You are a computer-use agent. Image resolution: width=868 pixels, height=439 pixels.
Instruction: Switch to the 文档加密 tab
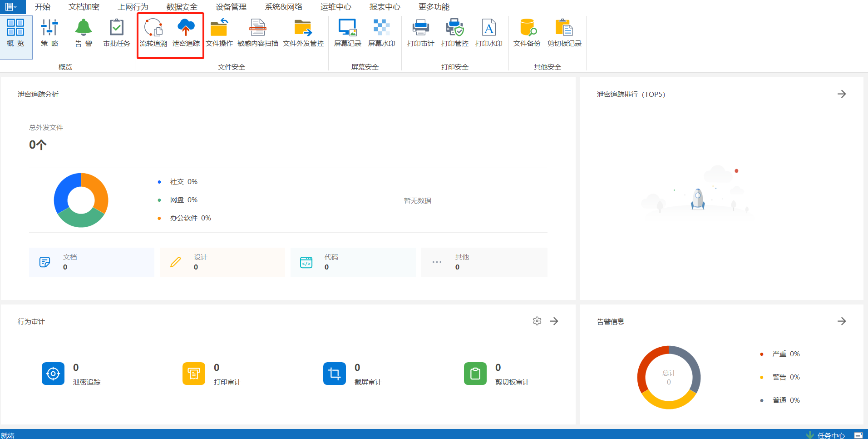point(84,7)
